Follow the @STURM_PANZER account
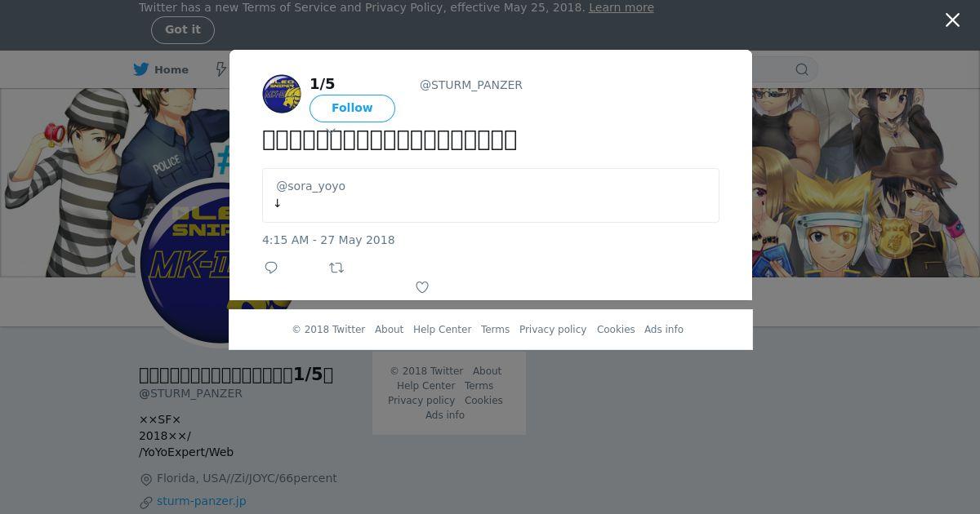This screenshot has height=514, width=980. pyautogui.click(x=352, y=108)
